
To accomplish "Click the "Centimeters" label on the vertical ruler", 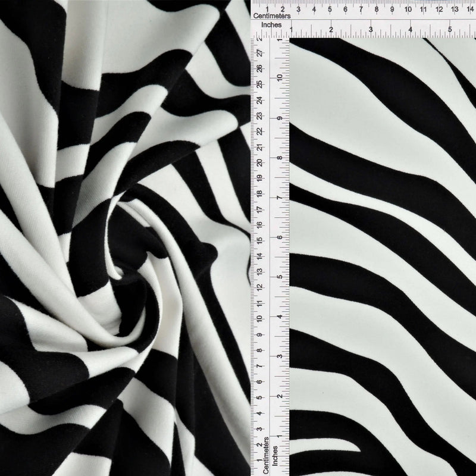I will tap(266, 455).
